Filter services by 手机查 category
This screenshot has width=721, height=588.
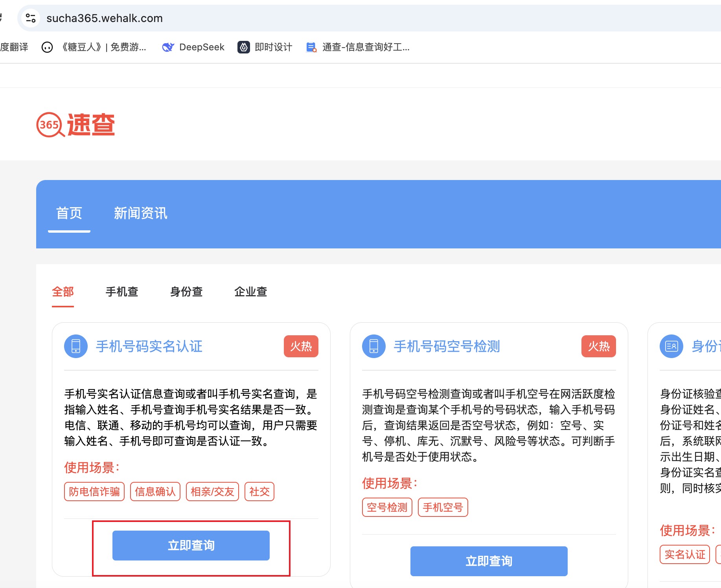pos(122,292)
